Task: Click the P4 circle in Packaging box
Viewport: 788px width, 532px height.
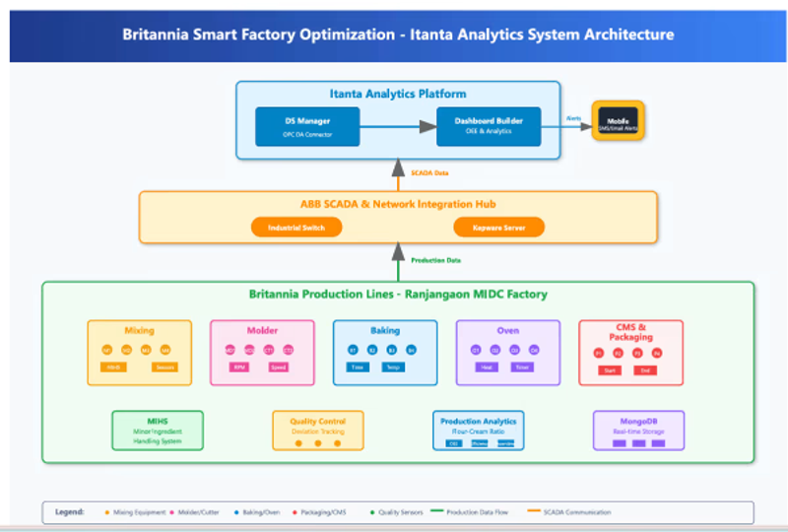Action: [x=657, y=354]
